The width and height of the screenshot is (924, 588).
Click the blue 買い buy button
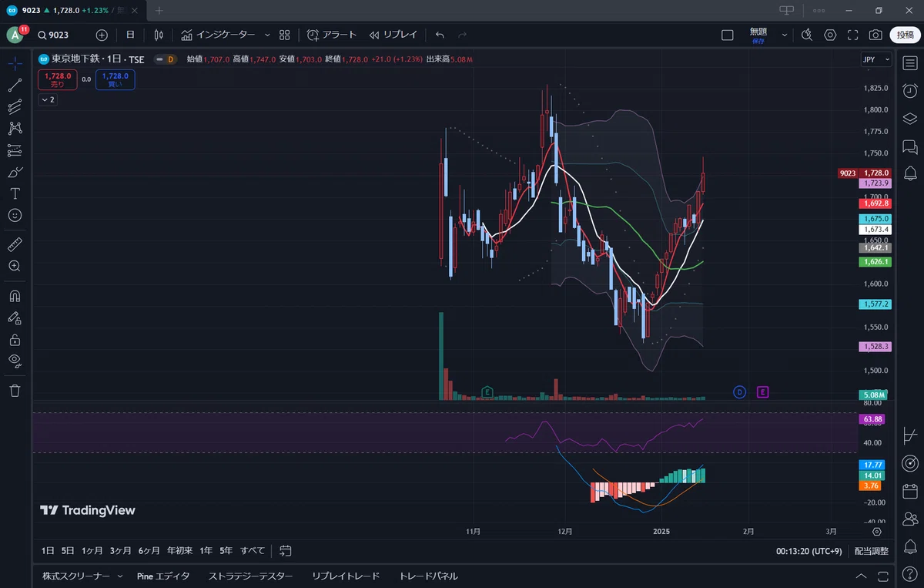pyautogui.click(x=115, y=79)
